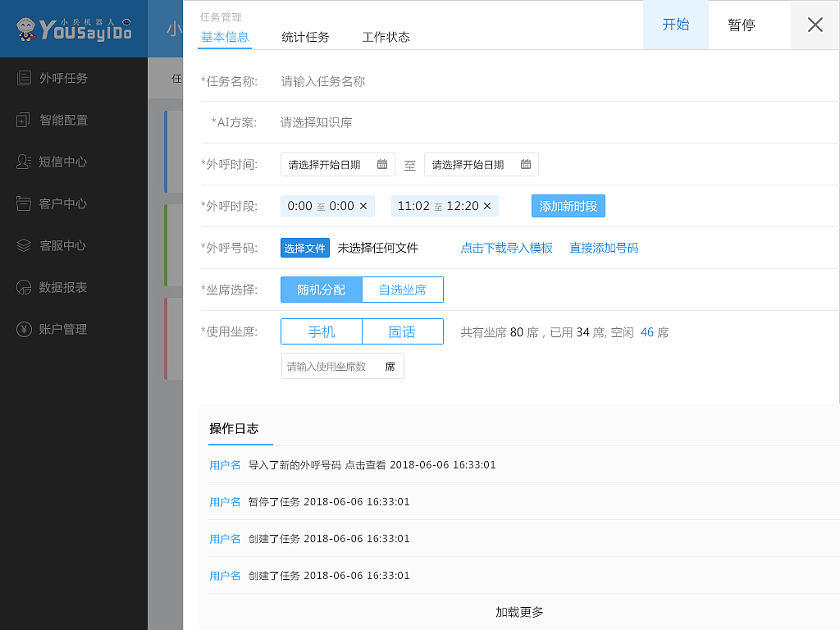This screenshot has height=630, width=840.
Task: Switch to the 工作状态 tab
Action: [386, 37]
